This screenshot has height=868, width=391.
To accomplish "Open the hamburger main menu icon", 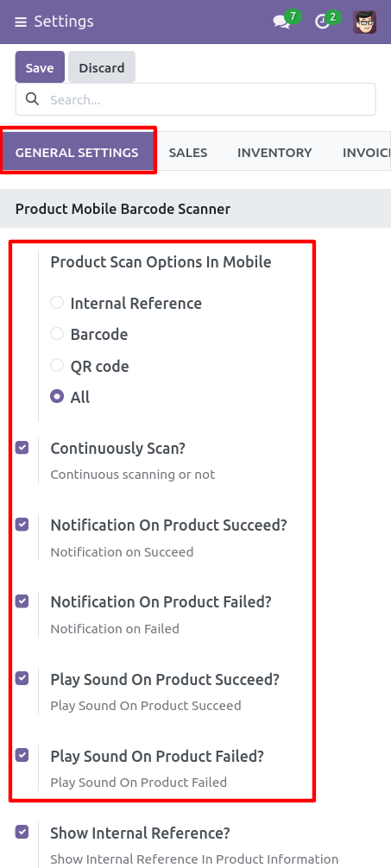I will [x=21, y=22].
